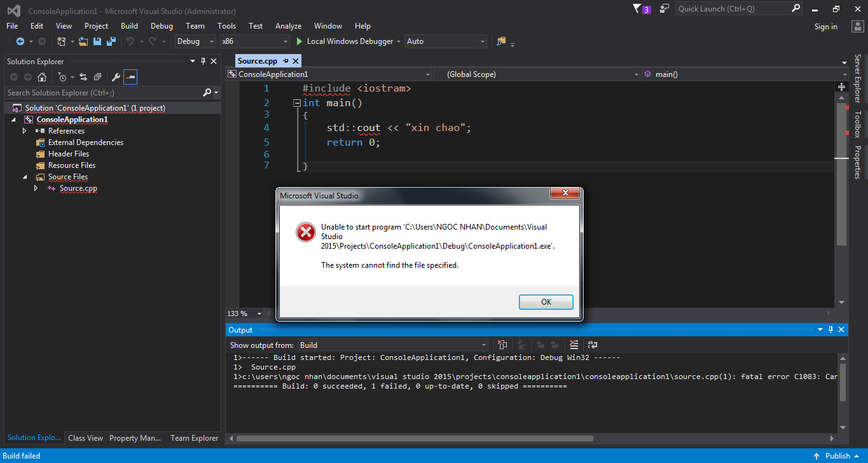Click the Sign in link
The image size is (868, 463).
pos(825,27)
